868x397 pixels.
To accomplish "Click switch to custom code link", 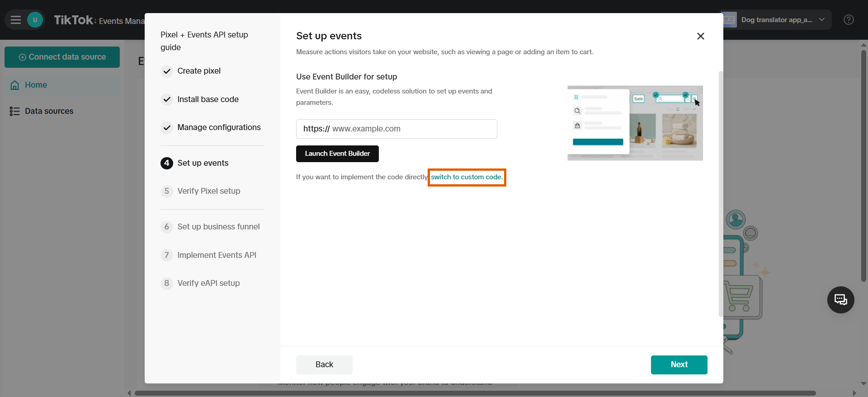I will tap(467, 177).
